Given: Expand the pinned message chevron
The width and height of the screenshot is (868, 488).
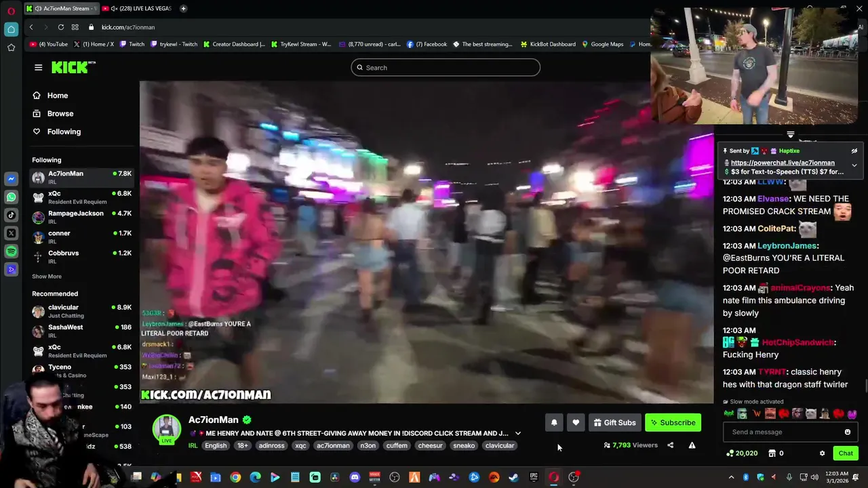Looking at the screenshot, I should click(x=854, y=165).
